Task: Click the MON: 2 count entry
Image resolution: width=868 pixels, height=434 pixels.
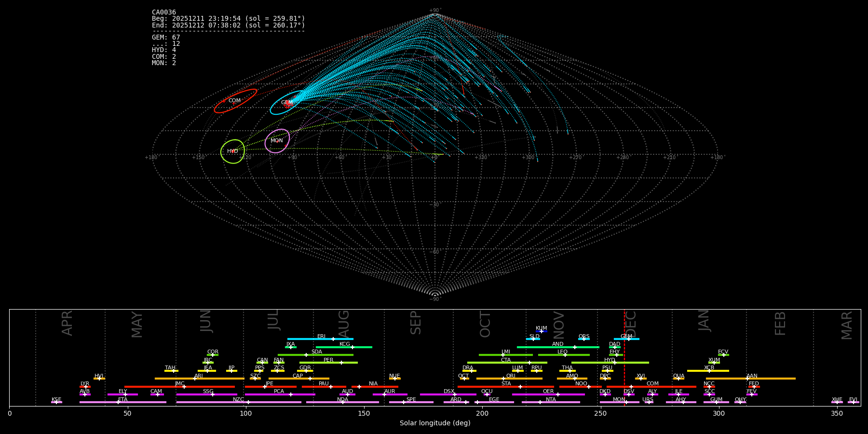Action: pyautogui.click(x=164, y=63)
